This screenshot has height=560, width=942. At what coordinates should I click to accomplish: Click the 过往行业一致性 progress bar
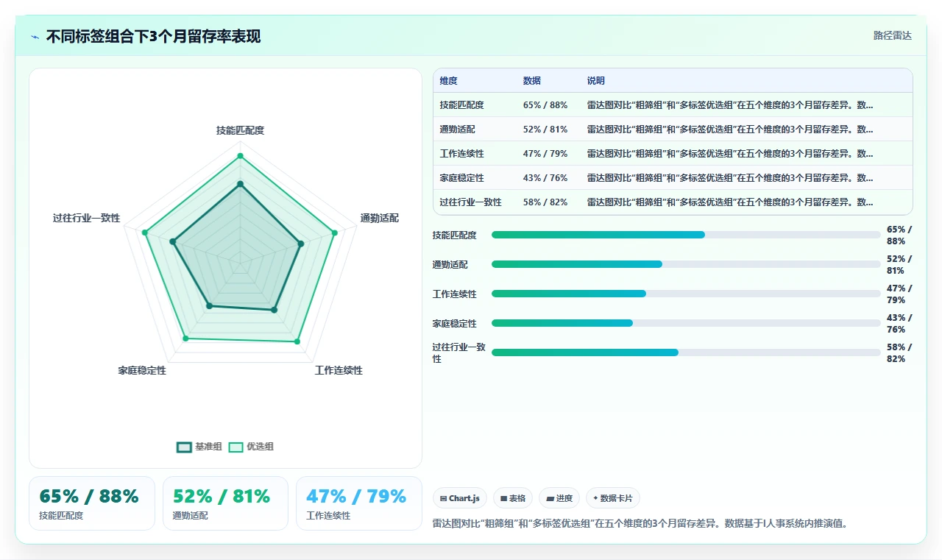[686, 352]
